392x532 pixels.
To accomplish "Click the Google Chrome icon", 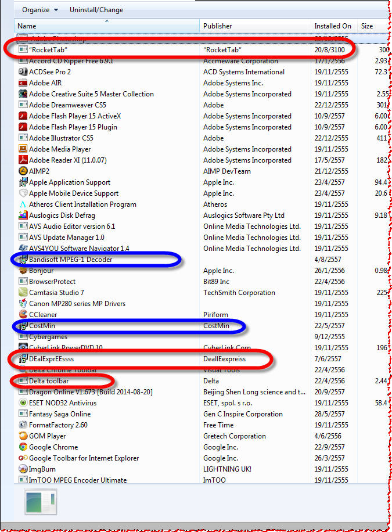I will coord(23,447).
